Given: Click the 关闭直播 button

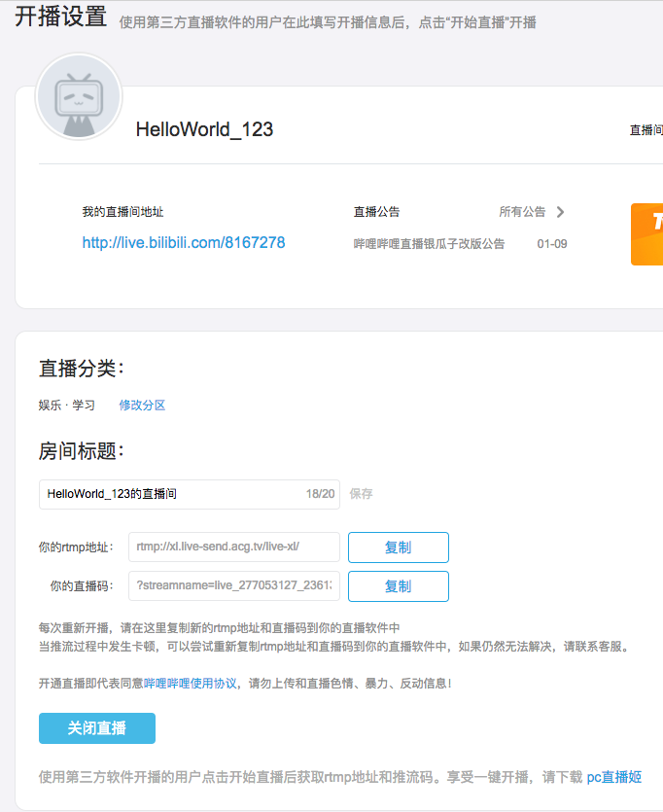Looking at the screenshot, I should [97, 728].
